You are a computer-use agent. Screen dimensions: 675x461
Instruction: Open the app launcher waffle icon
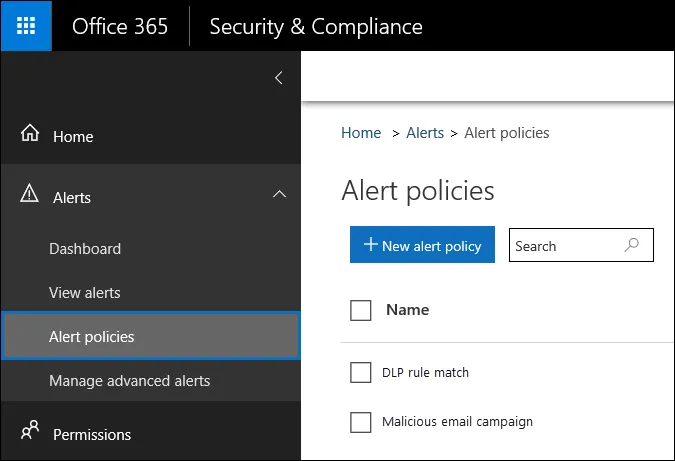tap(26, 26)
